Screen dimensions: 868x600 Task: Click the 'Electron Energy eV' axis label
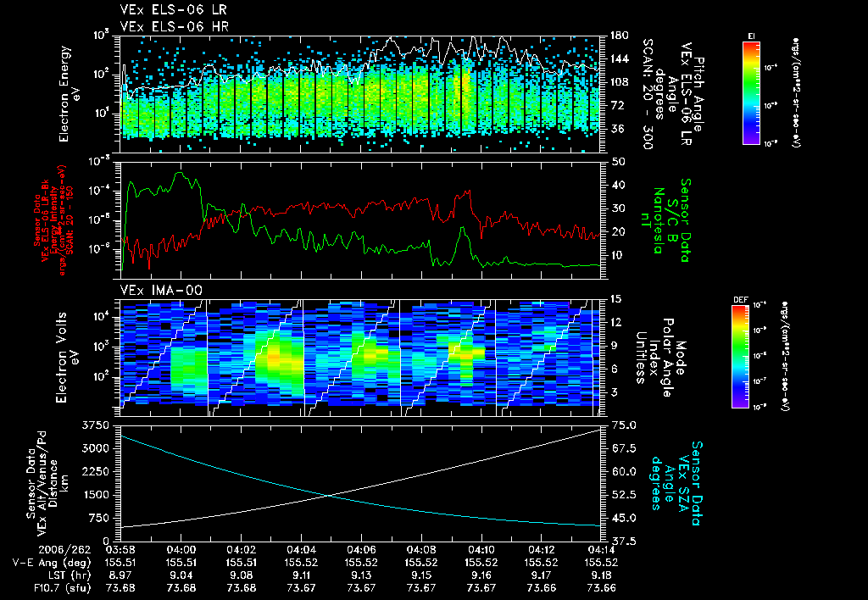tap(70, 93)
